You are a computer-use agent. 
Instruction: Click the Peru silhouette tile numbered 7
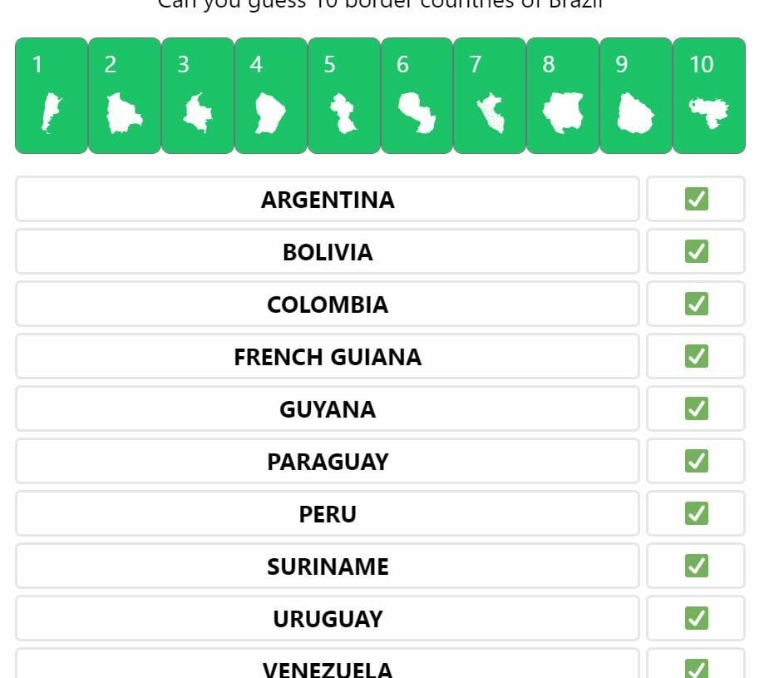click(490, 96)
